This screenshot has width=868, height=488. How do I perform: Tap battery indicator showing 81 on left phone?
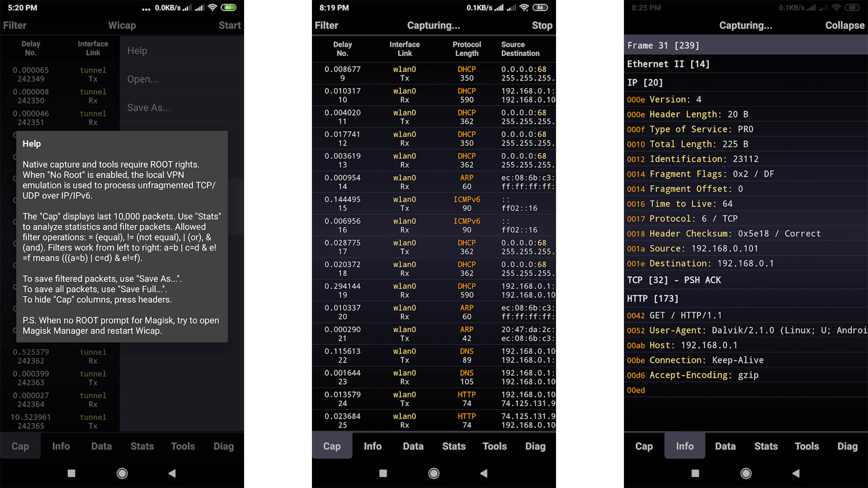[229, 8]
